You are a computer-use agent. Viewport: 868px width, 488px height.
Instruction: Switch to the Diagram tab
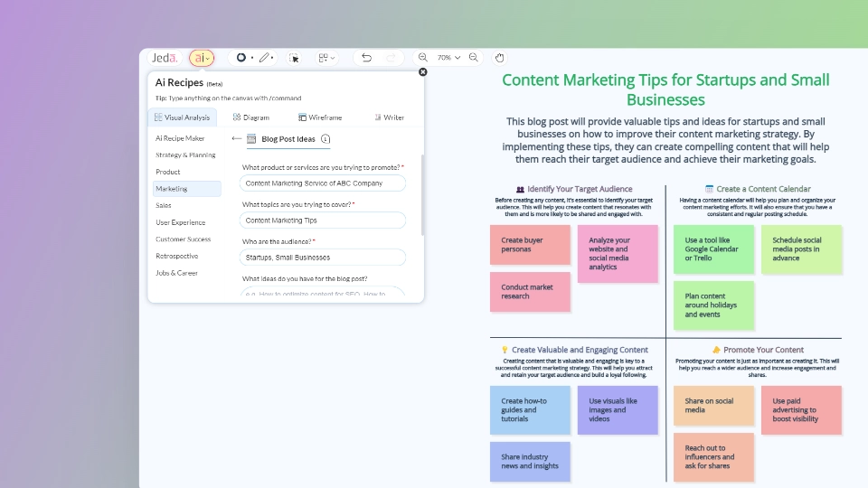pos(251,117)
